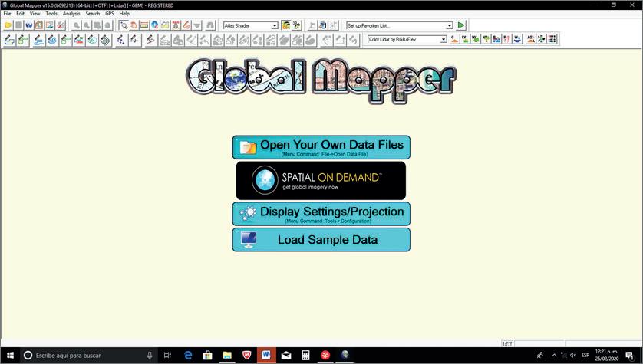Open Calculator from the taskbar
The width and height of the screenshot is (643, 364).
(306, 356)
